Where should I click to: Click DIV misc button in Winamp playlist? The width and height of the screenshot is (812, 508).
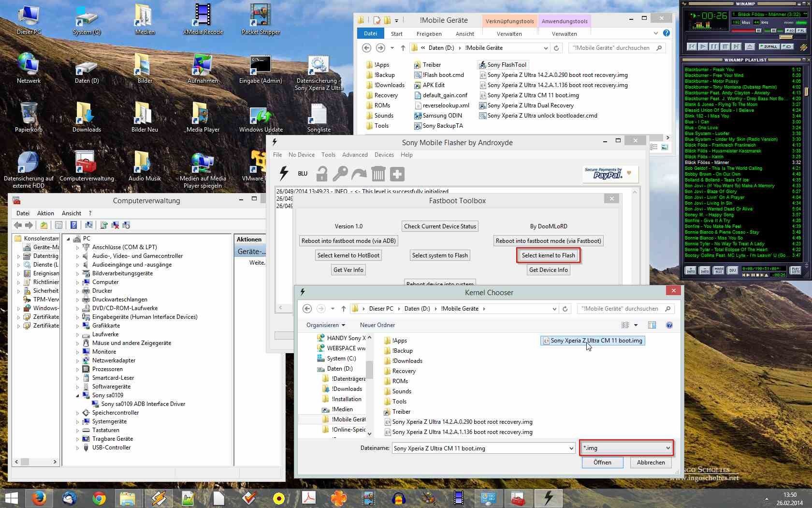pos(733,270)
